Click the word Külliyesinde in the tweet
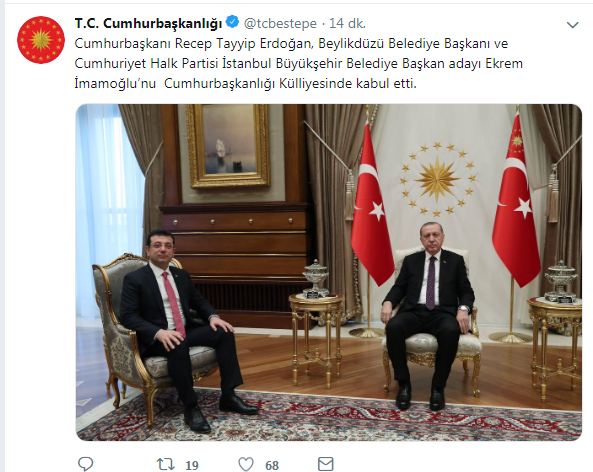The image size is (593, 472). (315, 84)
